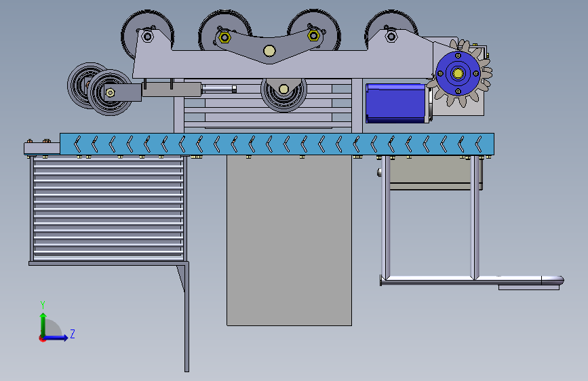Select the large gray rectangular panel below the belt
The height and width of the screenshot is (381, 588).
tap(289, 240)
